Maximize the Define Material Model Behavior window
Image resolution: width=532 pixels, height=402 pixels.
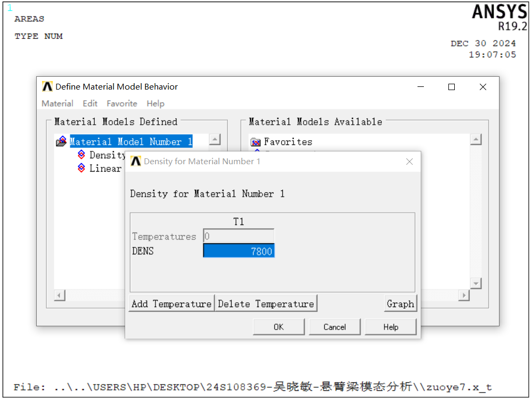click(x=452, y=87)
